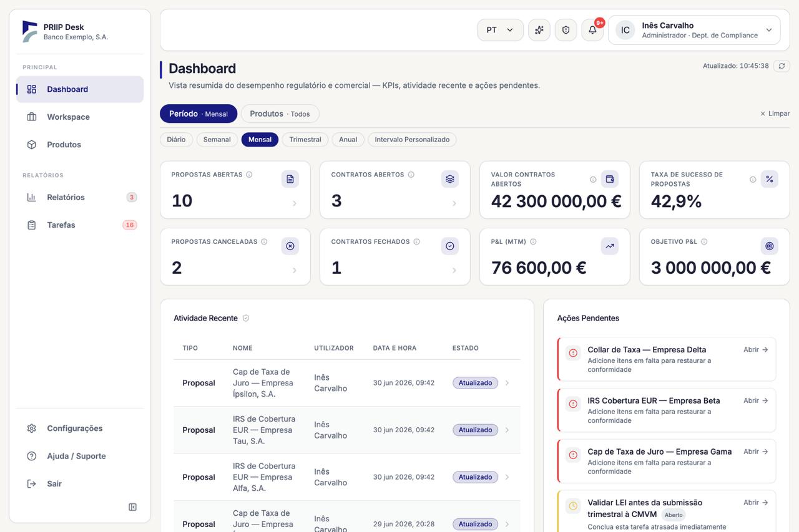The height and width of the screenshot is (532, 799).
Task: Expand Contratos Abertos card chevron
Action: click(x=454, y=203)
